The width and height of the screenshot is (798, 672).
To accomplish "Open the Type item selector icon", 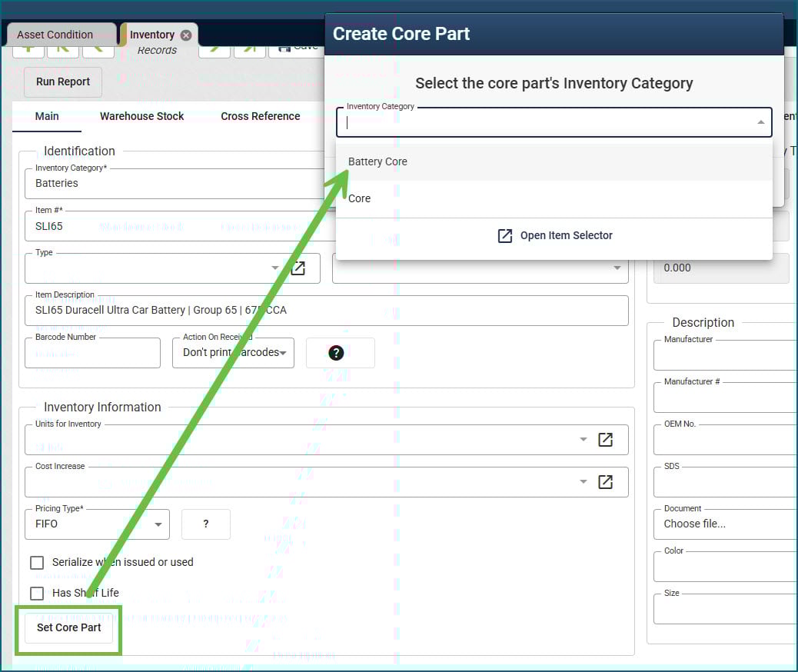I will (298, 268).
